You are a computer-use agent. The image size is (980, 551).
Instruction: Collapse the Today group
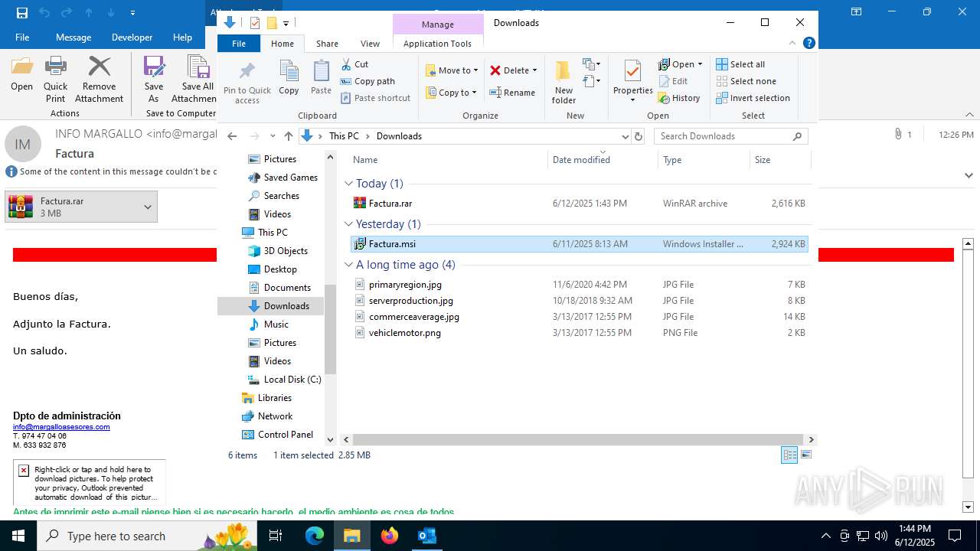(x=348, y=184)
